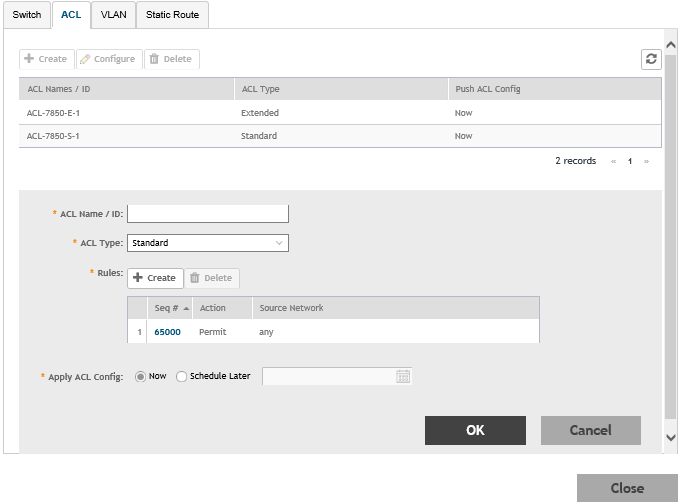The height and width of the screenshot is (504, 686).
Task: Select the Now radio button
Action: point(140,377)
